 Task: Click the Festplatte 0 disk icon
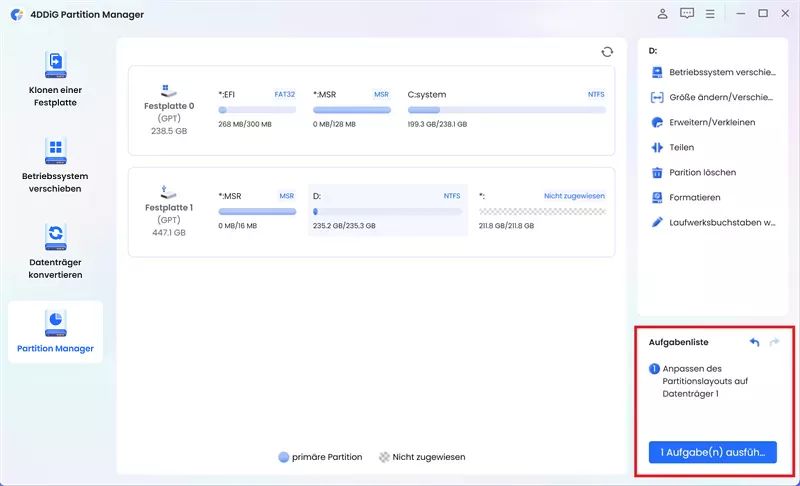pyautogui.click(x=168, y=91)
